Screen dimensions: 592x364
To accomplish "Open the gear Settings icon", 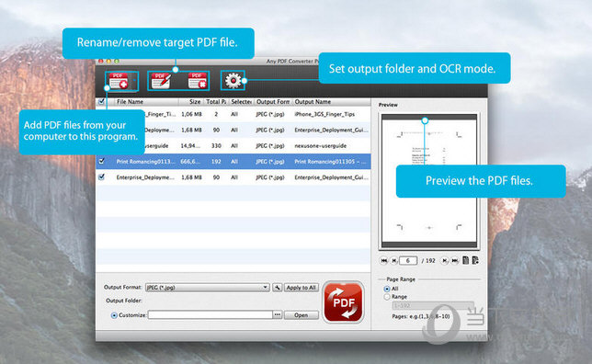I will [233, 80].
